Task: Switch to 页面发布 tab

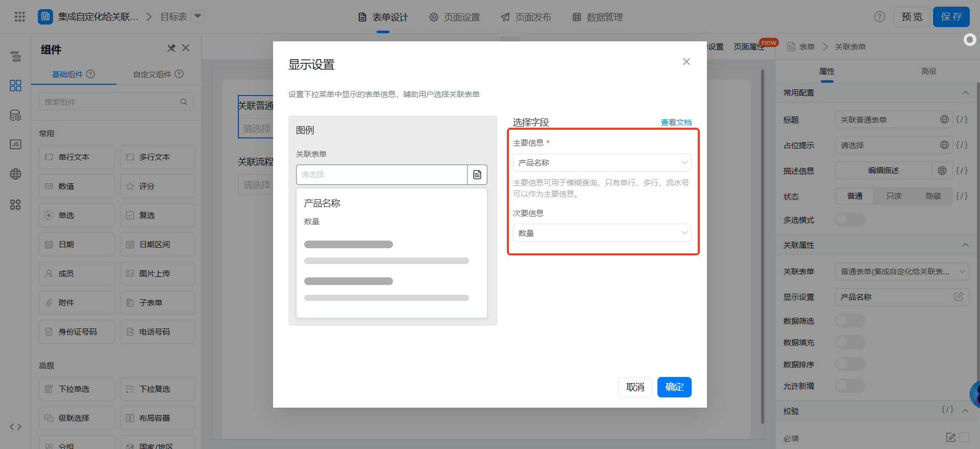Action: pyautogui.click(x=526, y=17)
